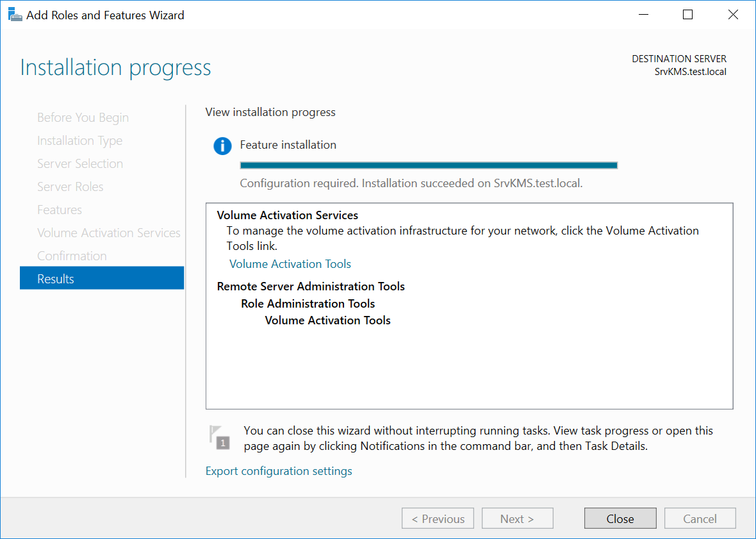Close the wizard using the title bar X

pos(733,15)
